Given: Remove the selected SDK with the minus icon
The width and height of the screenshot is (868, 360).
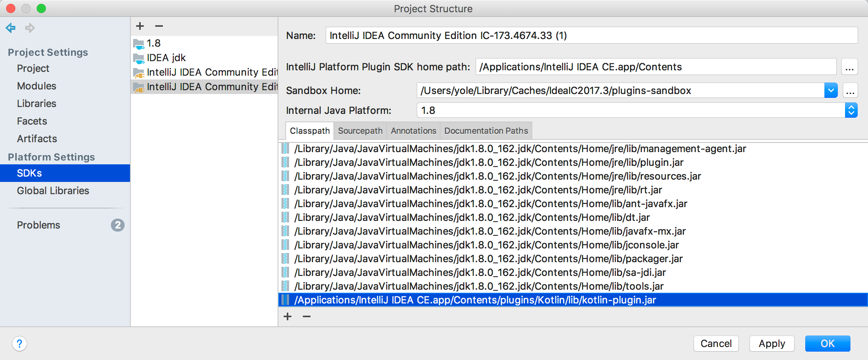Looking at the screenshot, I should click(x=159, y=26).
